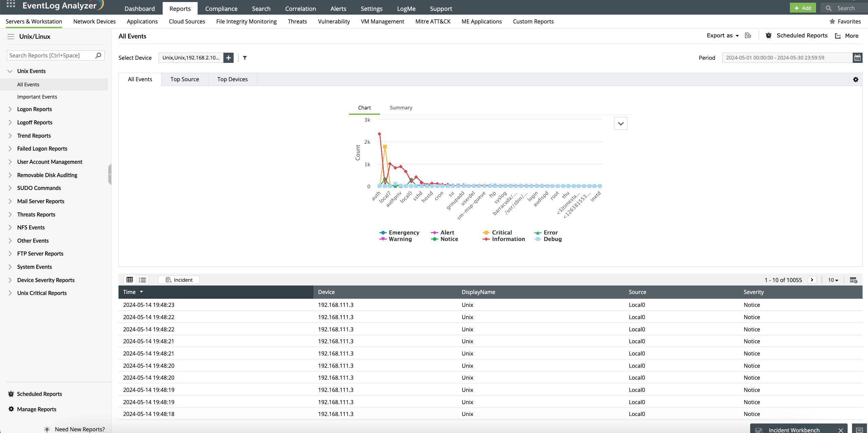Open Manage Reports at sidebar bottom

coord(37,409)
